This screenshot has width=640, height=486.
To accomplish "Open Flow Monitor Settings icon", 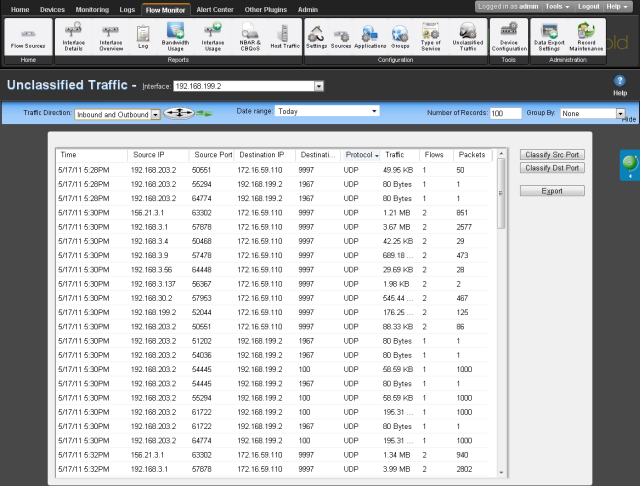I will [316, 38].
